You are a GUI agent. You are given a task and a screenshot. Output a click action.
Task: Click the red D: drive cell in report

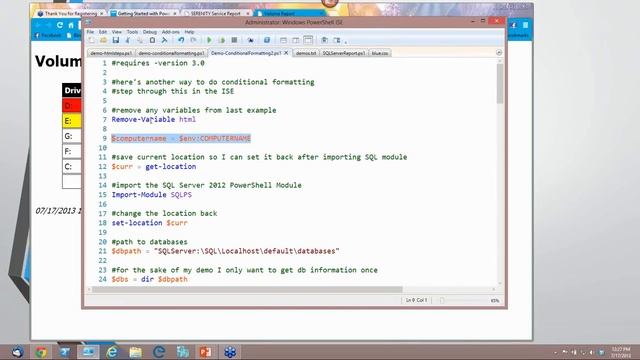[x=72, y=106]
